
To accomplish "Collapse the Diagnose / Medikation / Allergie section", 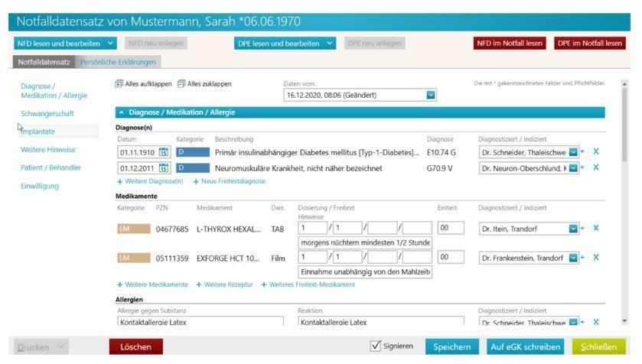I will pos(122,112).
